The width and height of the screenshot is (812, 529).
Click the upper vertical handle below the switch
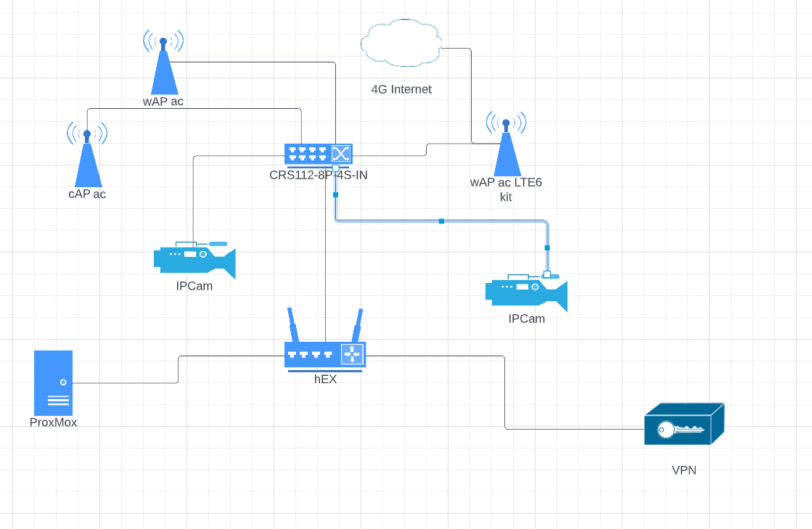pos(335,194)
